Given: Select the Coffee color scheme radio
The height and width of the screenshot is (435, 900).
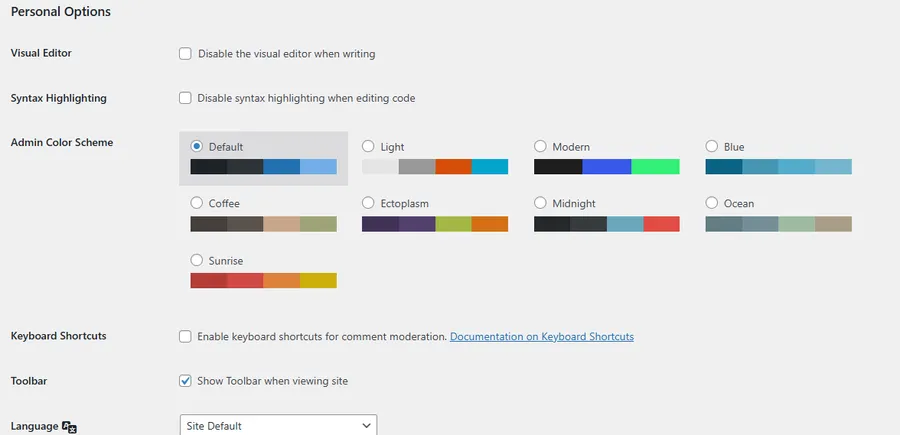Looking at the screenshot, I should coord(197,204).
